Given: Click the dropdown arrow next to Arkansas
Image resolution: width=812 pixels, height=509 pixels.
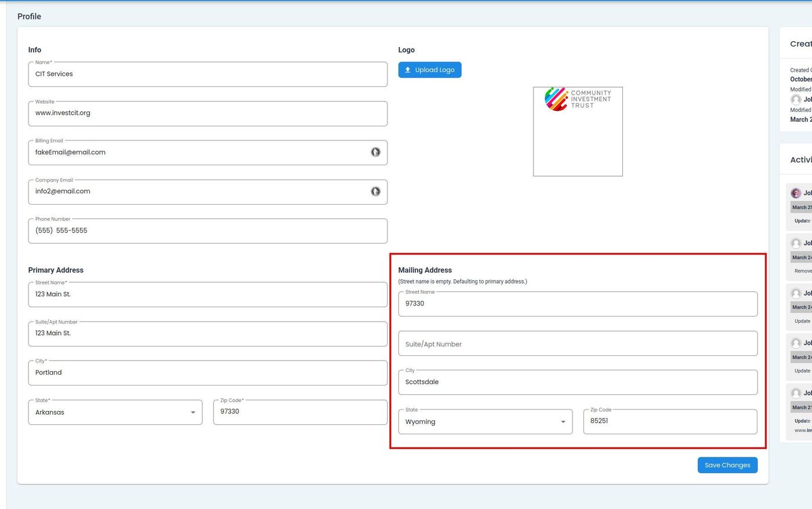Looking at the screenshot, I should (193, 413).
